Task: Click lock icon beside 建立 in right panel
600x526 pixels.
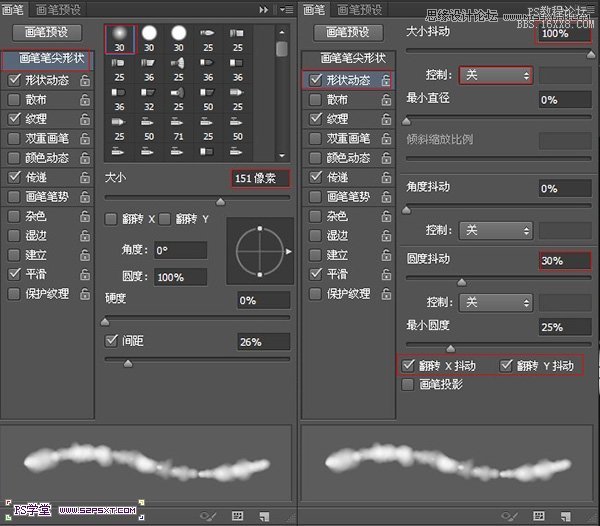Action: [386, 255]
